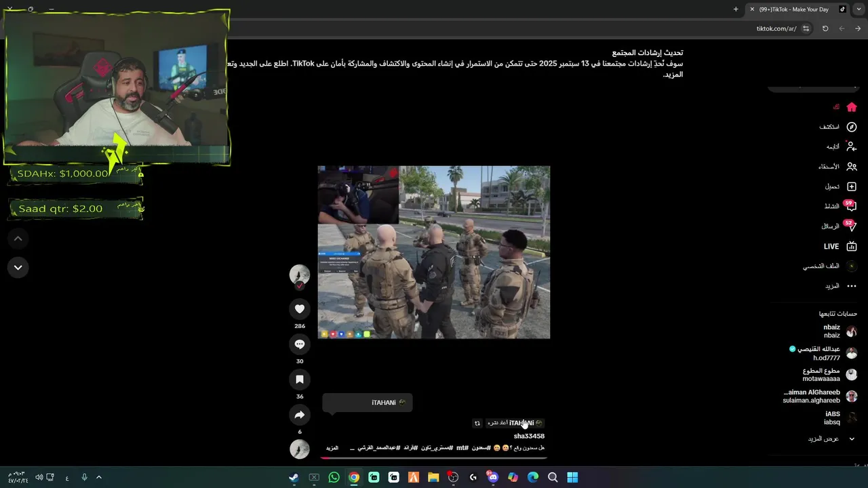
Task: Open followed account sulaiman.alghareeb
Action: [820, 396]
